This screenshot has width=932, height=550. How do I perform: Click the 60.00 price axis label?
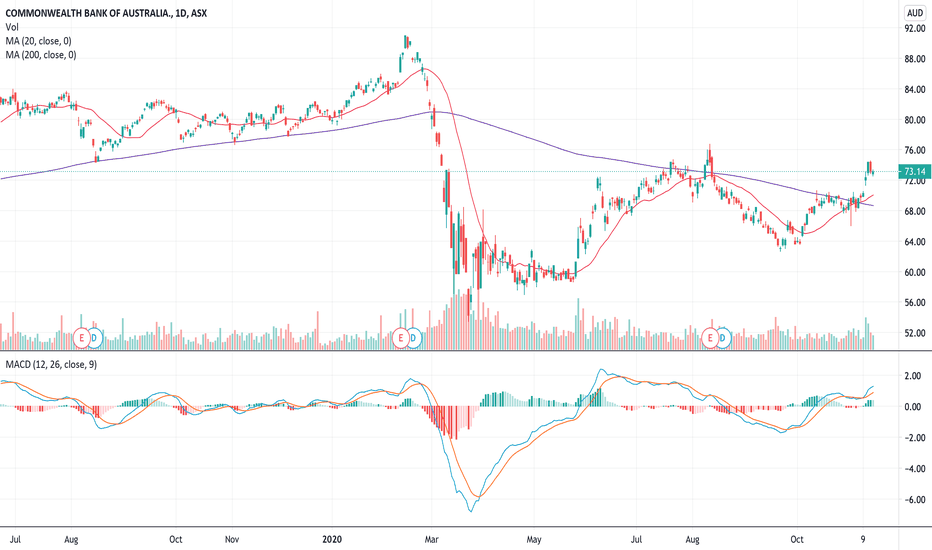point(915,272)
